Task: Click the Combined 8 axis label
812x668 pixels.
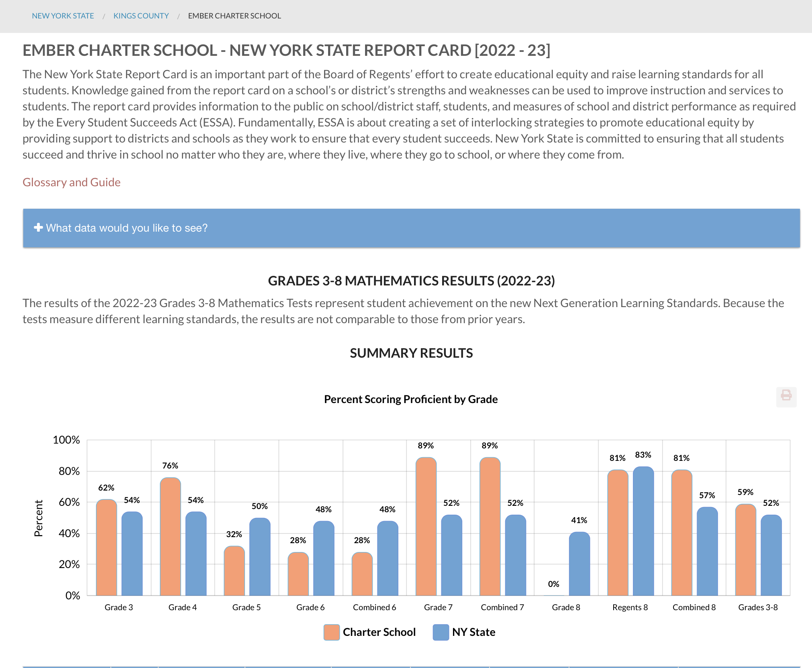Action: [694, 607]
